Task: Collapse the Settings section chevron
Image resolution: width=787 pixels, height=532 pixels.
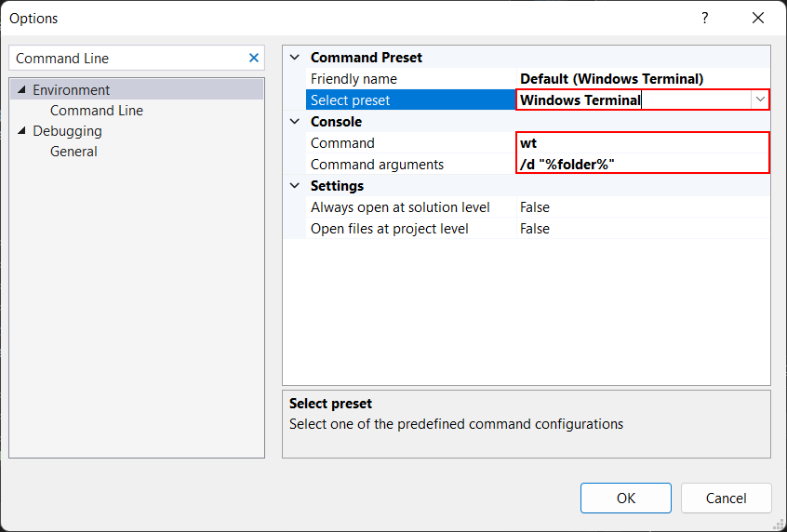Action: coord(295,186)
